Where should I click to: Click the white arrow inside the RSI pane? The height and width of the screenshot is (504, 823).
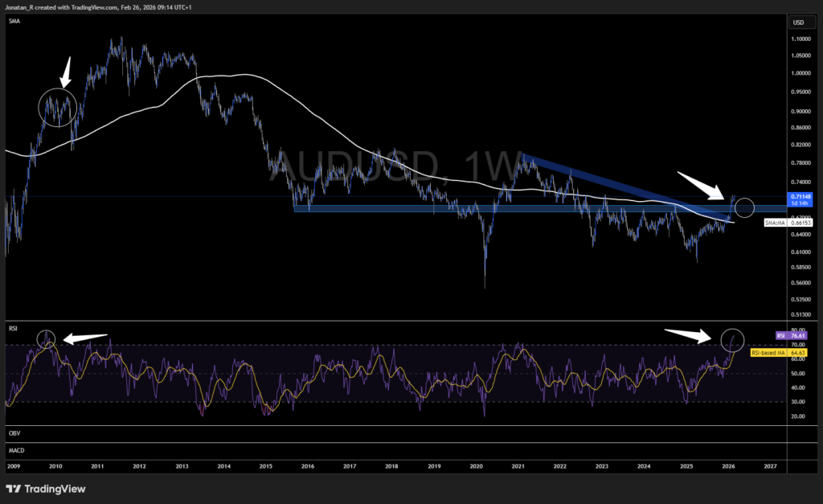click(x=690, y=338)
